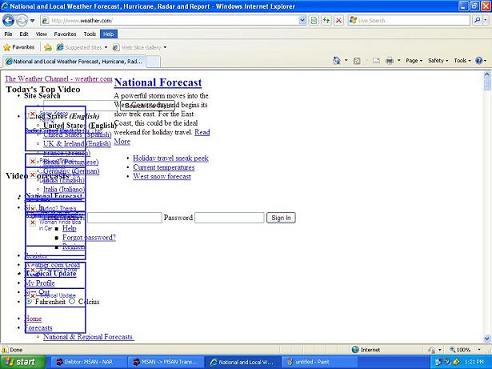The width and height of the screenshot is (492, 369).
Task: Click the Live Search magnifier button
Action: [477, 21]
